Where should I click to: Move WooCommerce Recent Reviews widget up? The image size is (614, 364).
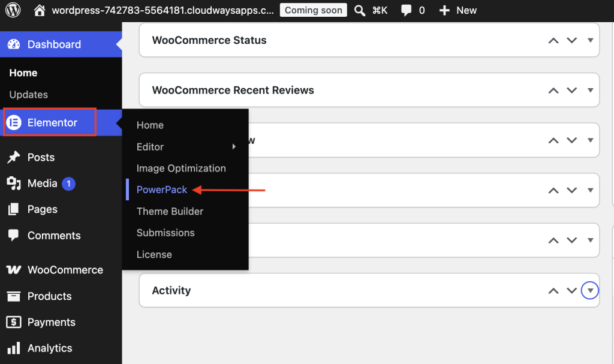point(553,91)
